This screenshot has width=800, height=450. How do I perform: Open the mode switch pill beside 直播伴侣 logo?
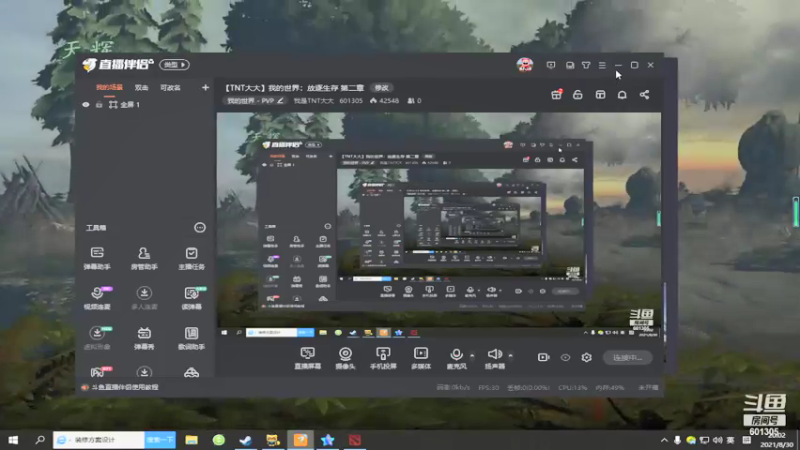pos(174,65)
